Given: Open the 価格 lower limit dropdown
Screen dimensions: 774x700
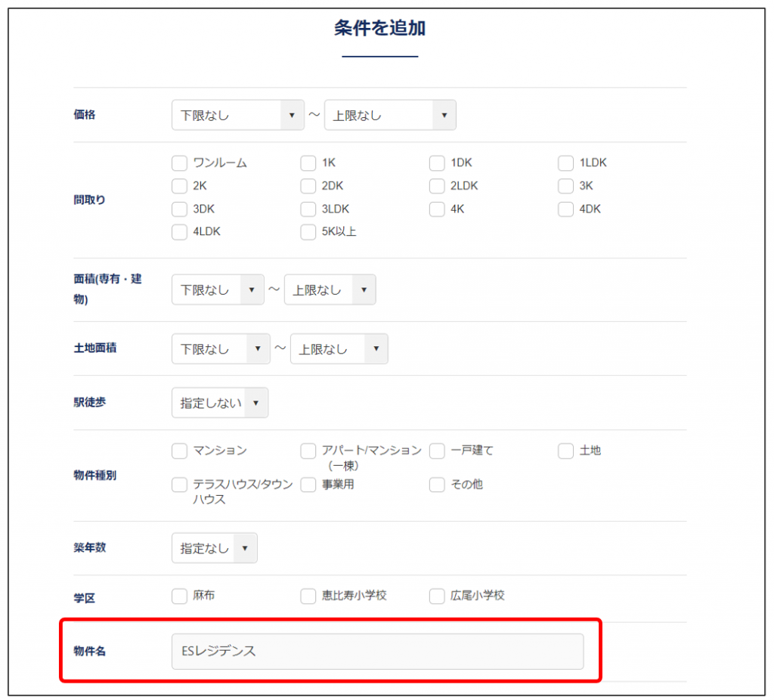Looking at the screenshot, I should point(237,116).
